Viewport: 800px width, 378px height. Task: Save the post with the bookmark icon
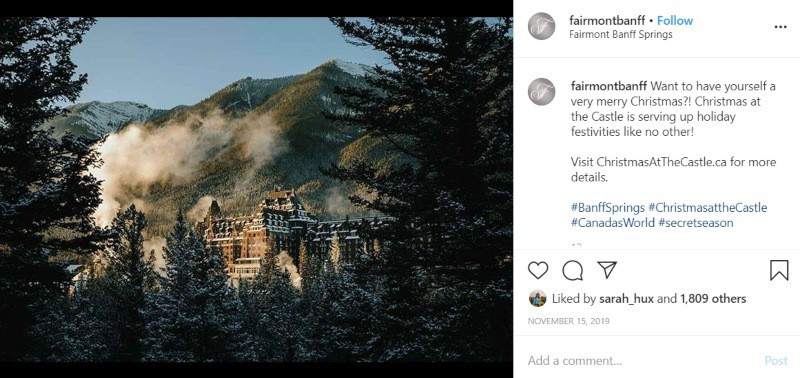coord(779,270)
